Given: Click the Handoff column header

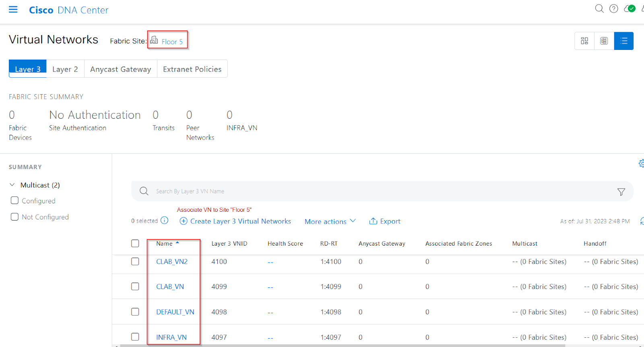Looking at the screenshot, I should [595, 243].
